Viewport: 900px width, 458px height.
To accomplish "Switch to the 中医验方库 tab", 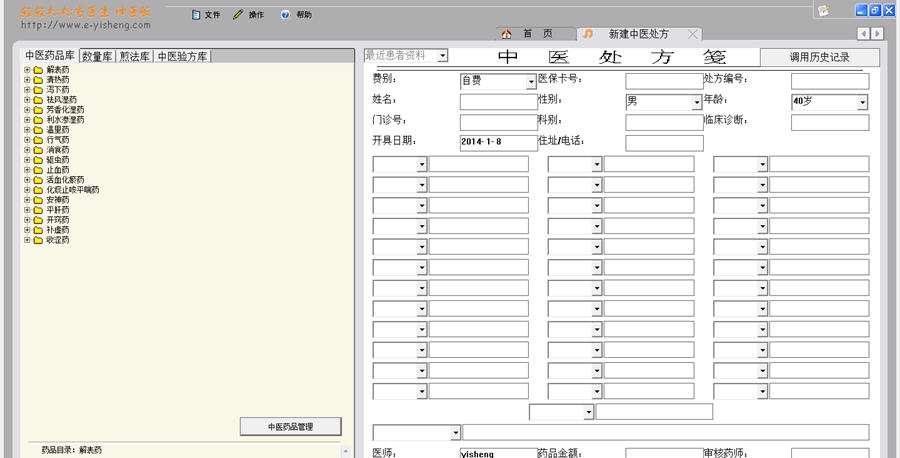I will pyautogui.click(x=183, y=56).
